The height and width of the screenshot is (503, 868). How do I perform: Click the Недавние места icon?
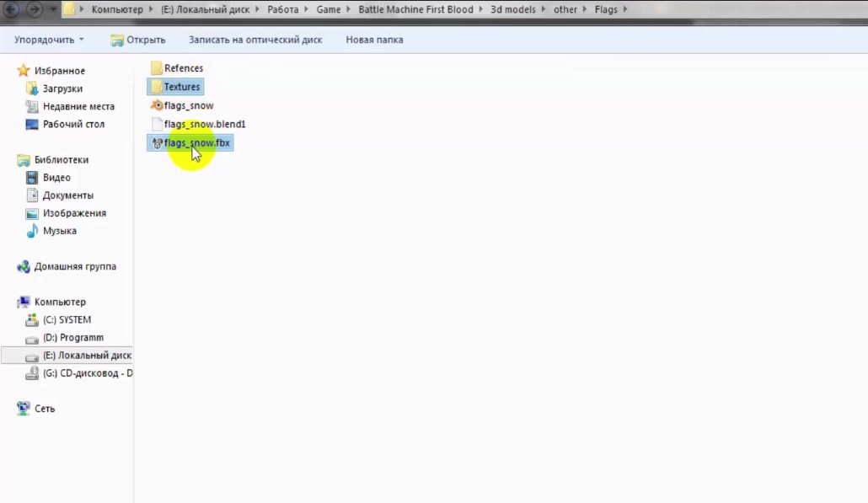(32, 106)
